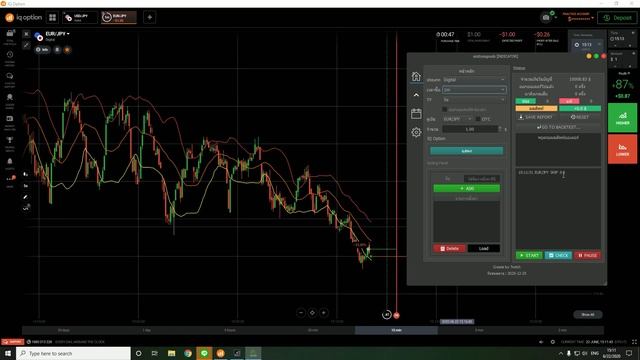Click the chart zoom out minus icon
The height and width of the screenshot is (360, 640).
301,313
